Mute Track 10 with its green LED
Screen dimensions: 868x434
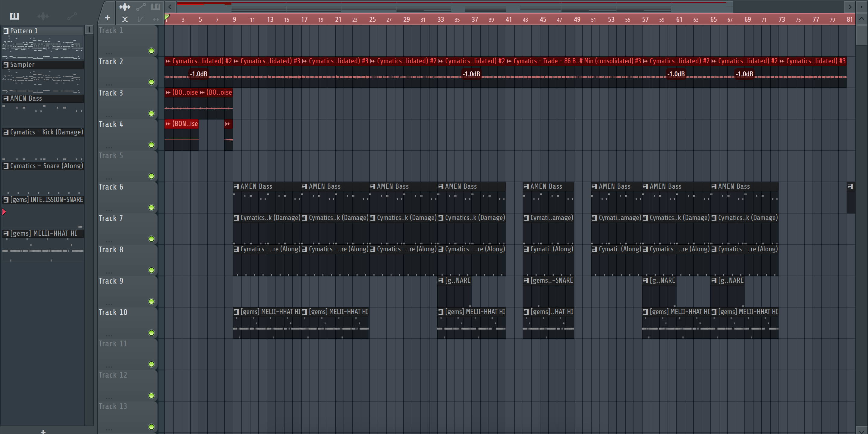[x=152, y=333]
